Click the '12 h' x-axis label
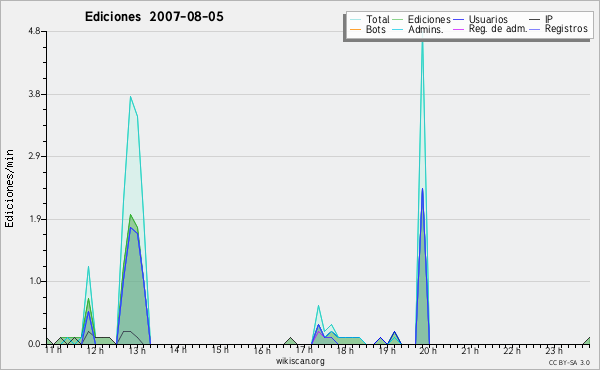600x370 pixels. [x=95, y=350]
